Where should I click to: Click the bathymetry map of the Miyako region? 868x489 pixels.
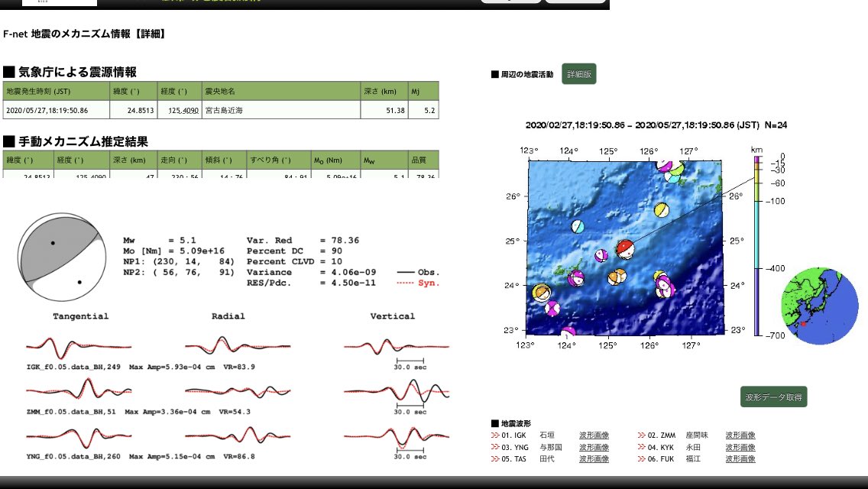pyautogui.click(x=625, y=247)
